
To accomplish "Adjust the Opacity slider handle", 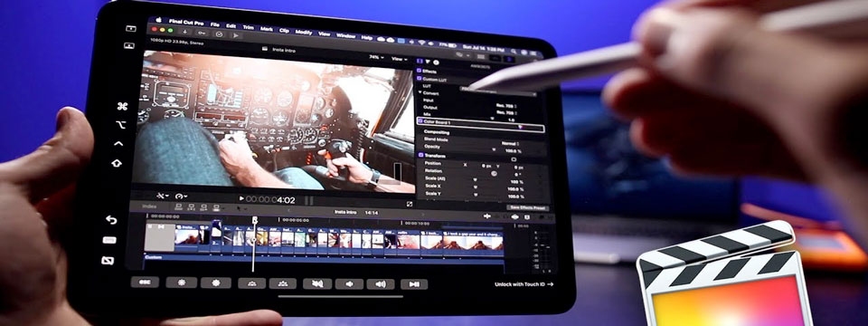I will coord(494,149).
